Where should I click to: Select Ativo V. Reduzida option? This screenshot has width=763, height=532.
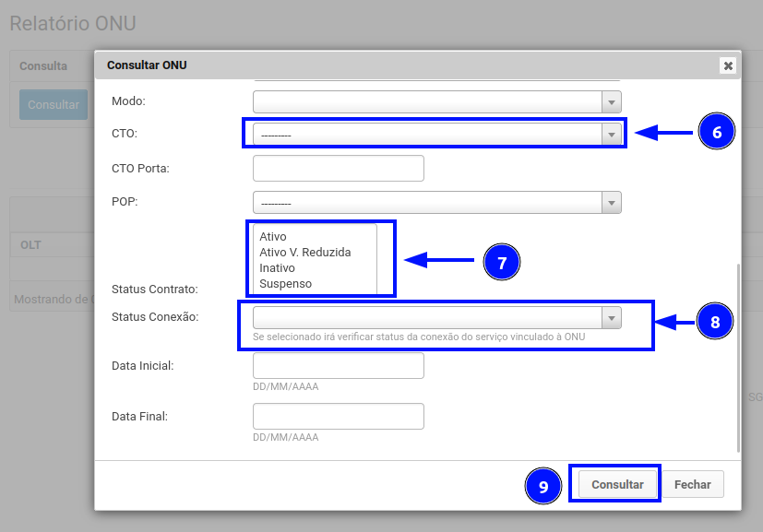tap(305, 253)
